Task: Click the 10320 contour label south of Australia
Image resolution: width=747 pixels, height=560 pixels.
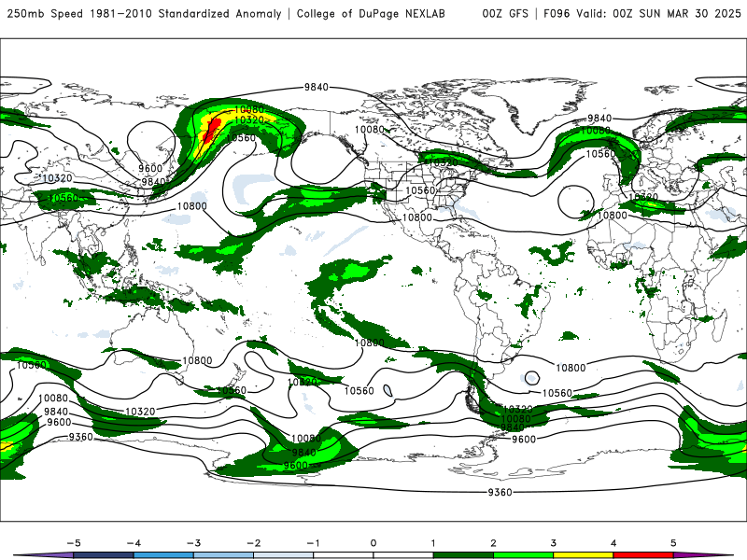Action: click(x=140, y=411)
